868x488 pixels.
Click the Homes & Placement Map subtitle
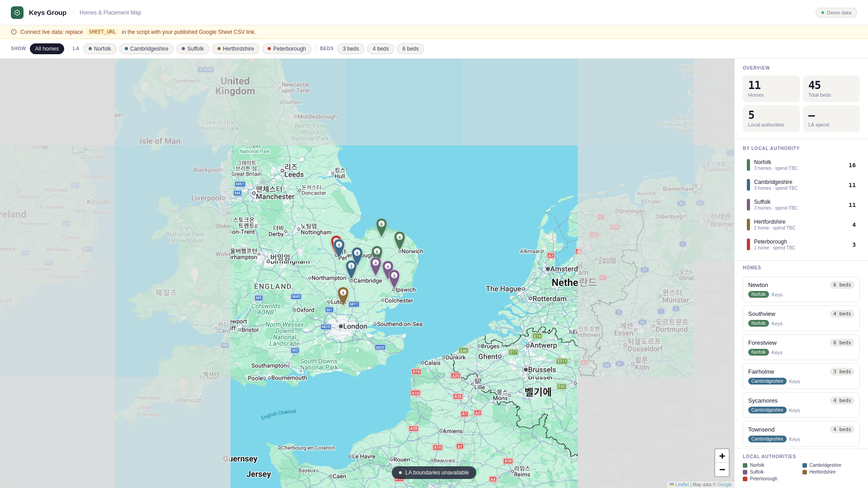point(110,13)
